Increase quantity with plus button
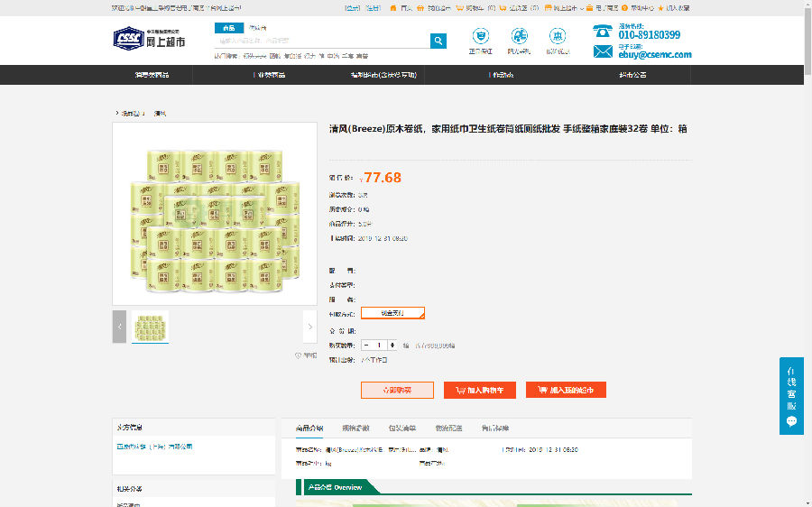Screen dimensions: 812x507 [x=392, y=346]
